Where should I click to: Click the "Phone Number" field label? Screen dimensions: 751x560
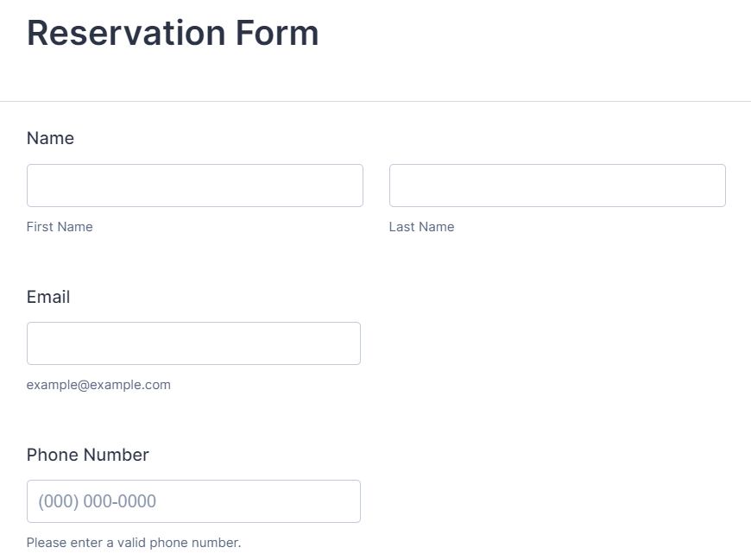tap(87, 455)
